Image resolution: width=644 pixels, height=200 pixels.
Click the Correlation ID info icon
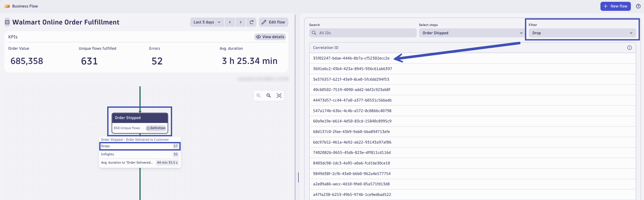(x=629, y=48)
